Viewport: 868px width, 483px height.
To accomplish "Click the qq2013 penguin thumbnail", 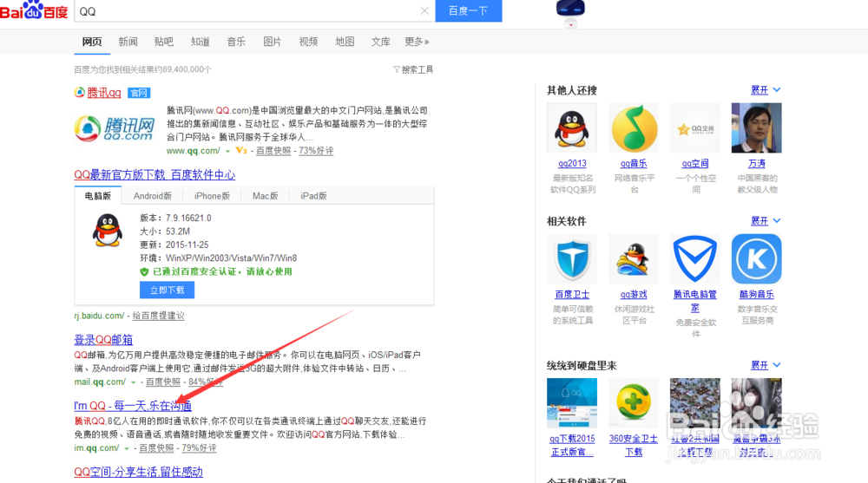I will coord(572,127).
